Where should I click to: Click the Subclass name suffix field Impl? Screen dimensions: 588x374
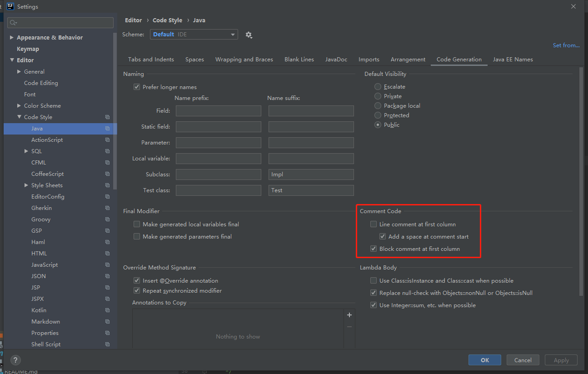point(311,175)
